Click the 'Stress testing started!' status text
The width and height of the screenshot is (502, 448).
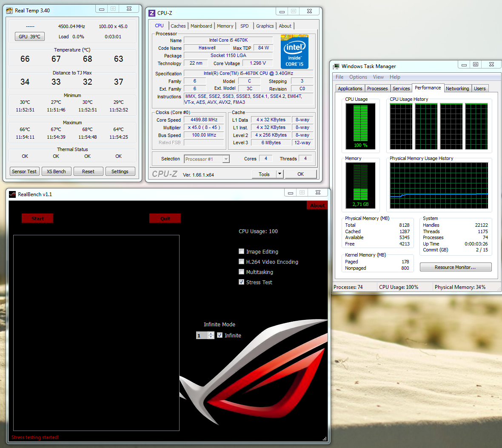[35, 437]
